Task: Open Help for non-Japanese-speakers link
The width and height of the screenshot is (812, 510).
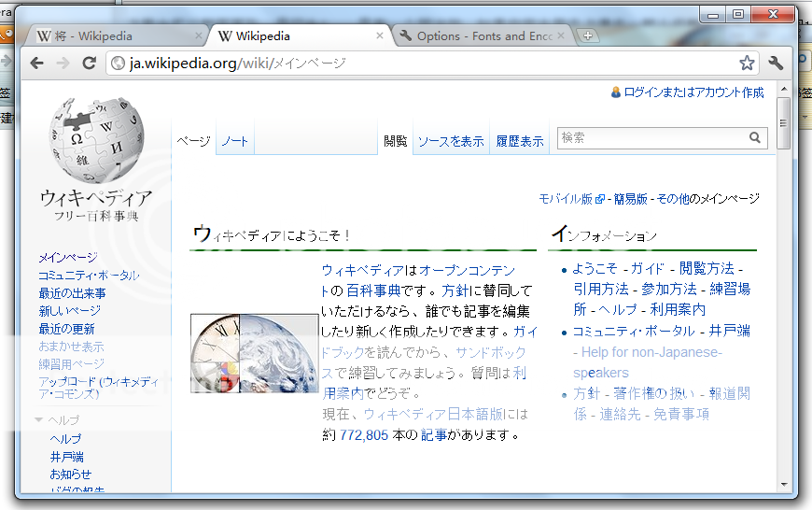Action: pyautogui.click(x=650, y=362)
